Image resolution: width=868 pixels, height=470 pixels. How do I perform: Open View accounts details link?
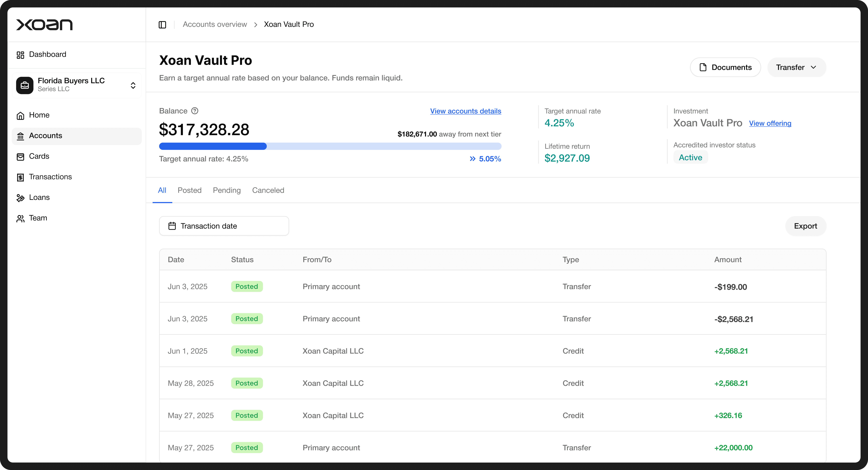[x=465, y=111]
